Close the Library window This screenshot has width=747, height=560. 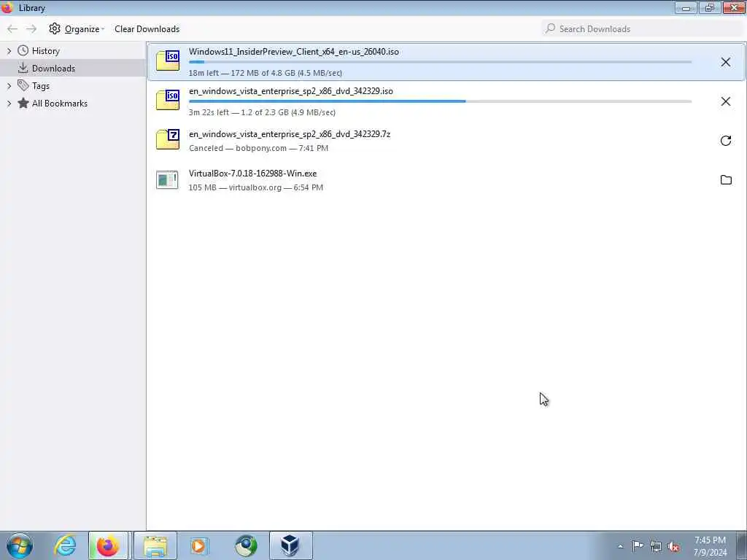coord(734,7)
